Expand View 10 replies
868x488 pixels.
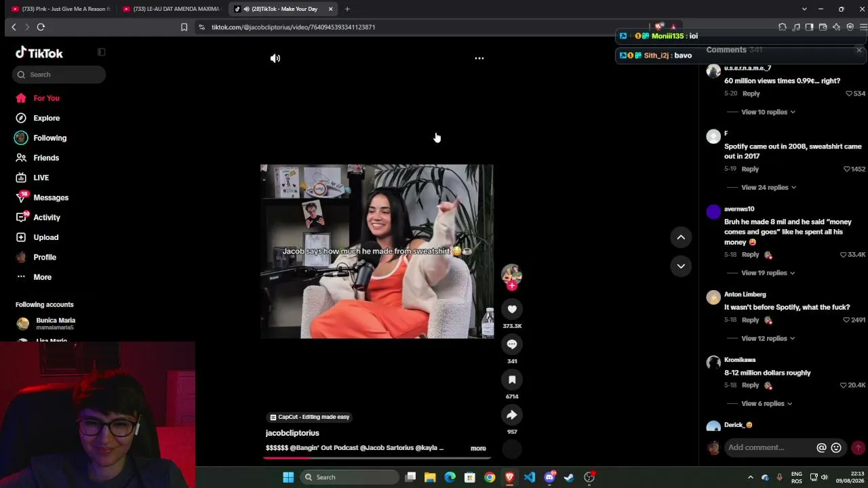(768, 112)
